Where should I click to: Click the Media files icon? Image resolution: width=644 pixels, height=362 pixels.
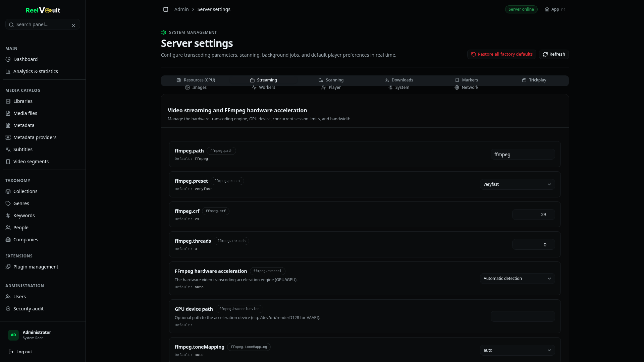(8, 113)
